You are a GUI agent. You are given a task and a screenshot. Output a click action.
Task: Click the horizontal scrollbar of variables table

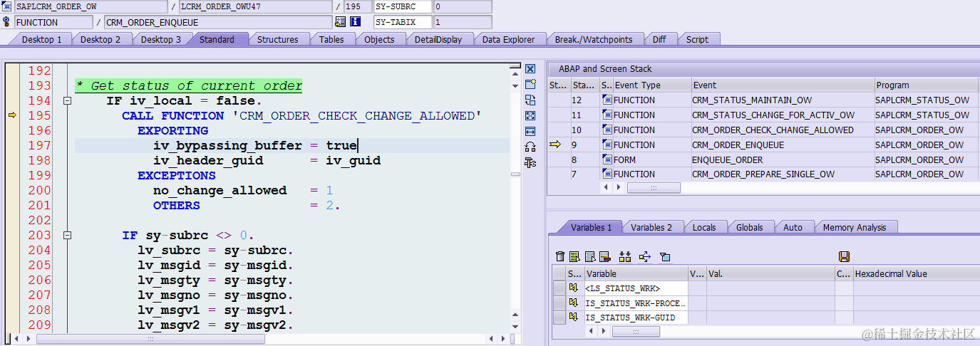pos(636,331)
